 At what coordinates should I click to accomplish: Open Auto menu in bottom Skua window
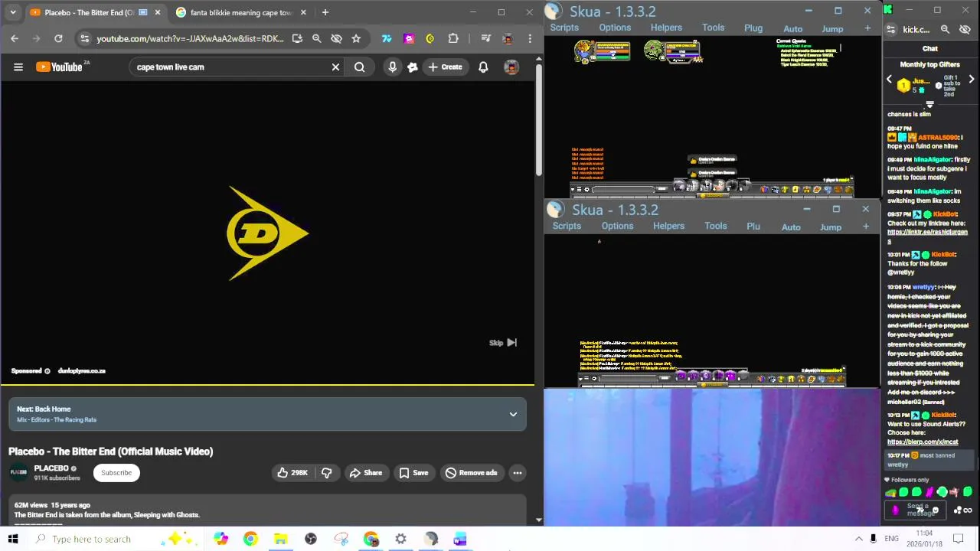click(x=791, y=227)
